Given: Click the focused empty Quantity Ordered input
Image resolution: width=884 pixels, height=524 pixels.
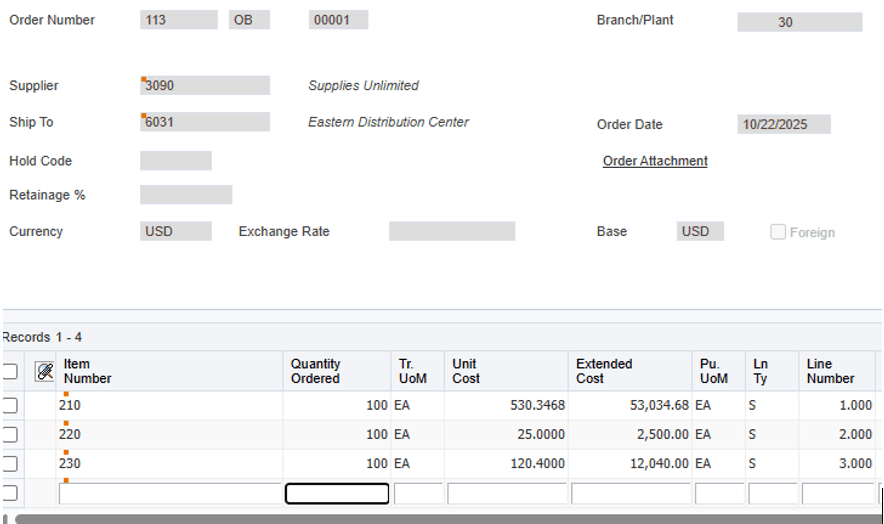Looking at the screenshot, I should pos(337,494).
